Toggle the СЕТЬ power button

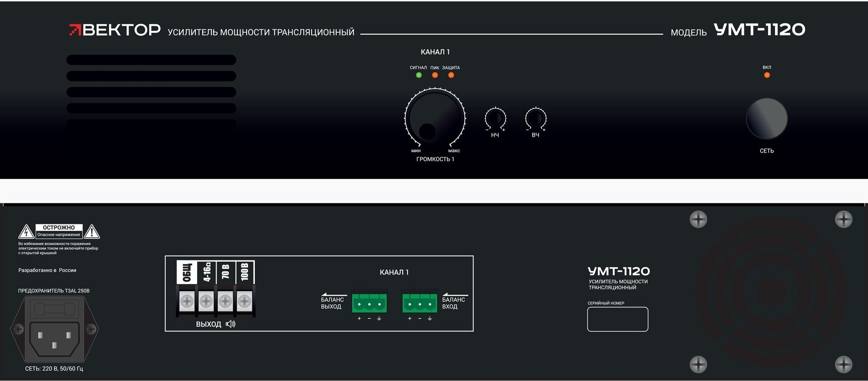pos(767,118)
